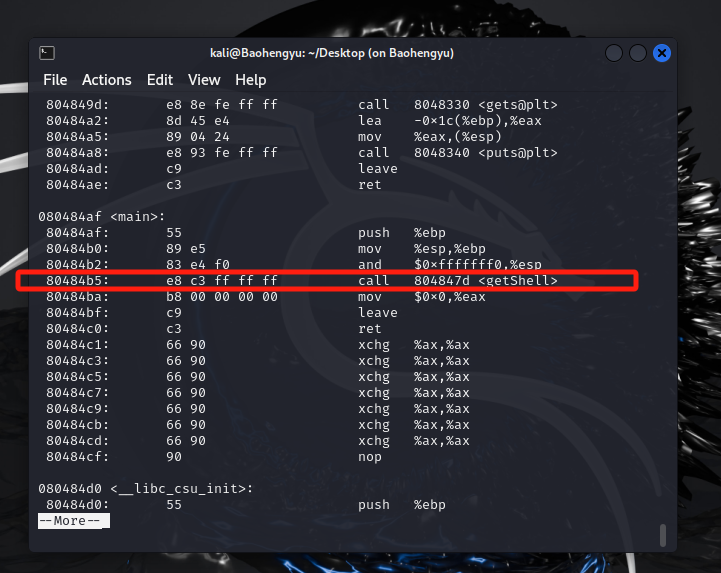Click the minimize circle button in the title bar
Viewport: 721px width, 573px height.
pos(614,53)
